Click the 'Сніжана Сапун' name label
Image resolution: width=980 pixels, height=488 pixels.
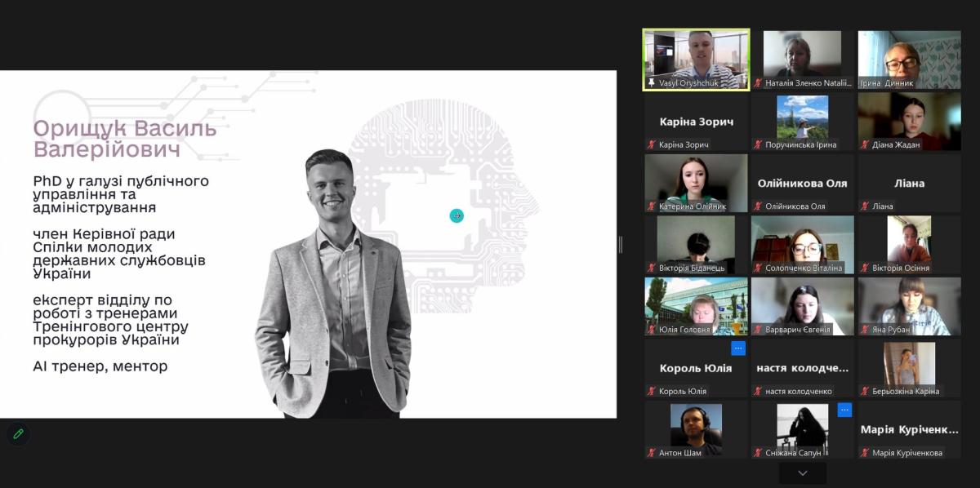tap(793, 453)
